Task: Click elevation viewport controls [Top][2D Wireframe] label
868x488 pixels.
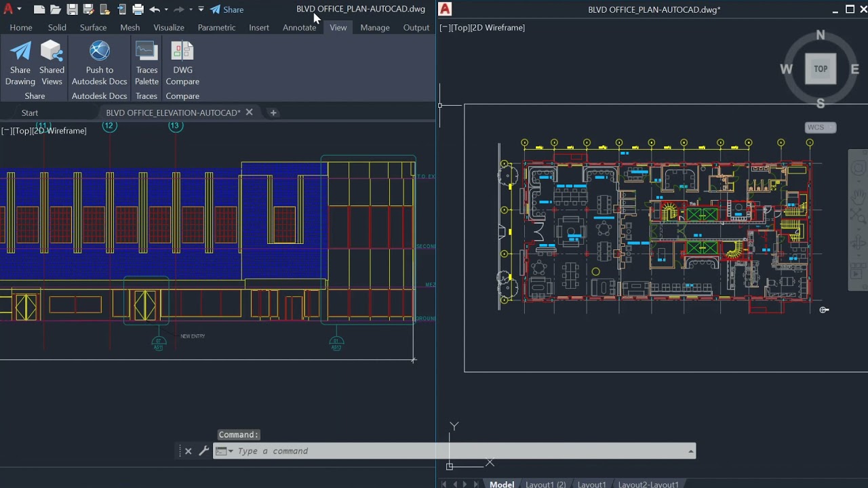Action: 44,131
